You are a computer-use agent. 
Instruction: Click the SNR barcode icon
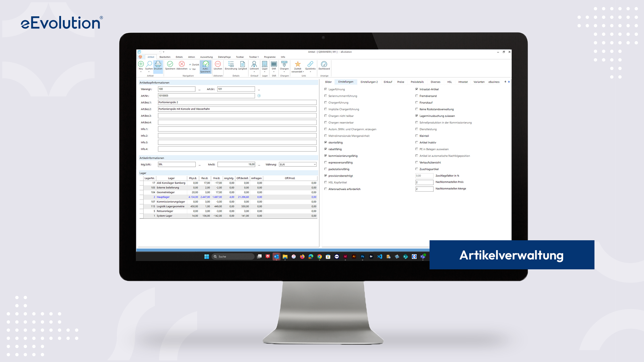(274, 64)
